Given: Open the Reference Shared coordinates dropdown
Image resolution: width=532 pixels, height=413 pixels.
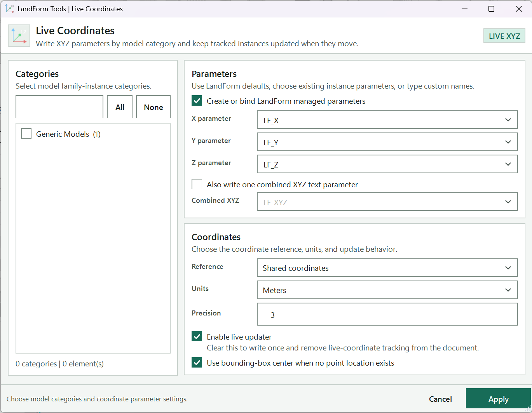Looking at the screenshot, I should pos(387,268).
